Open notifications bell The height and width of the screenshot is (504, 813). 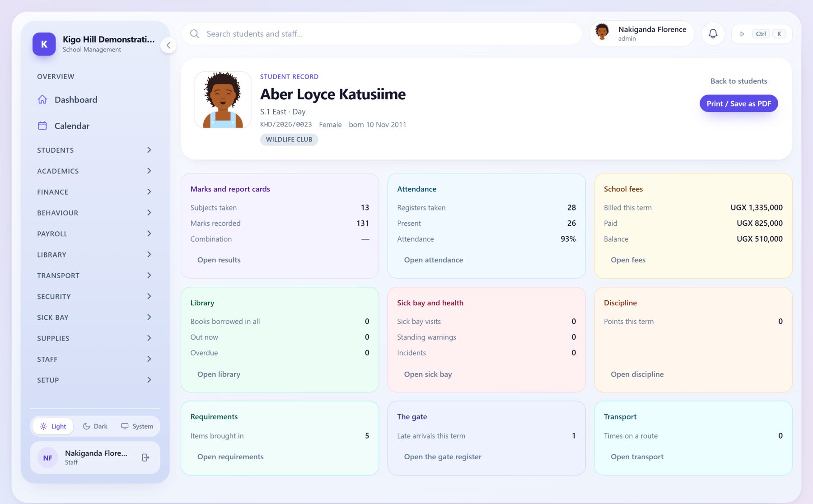click(x=713, y=34)
